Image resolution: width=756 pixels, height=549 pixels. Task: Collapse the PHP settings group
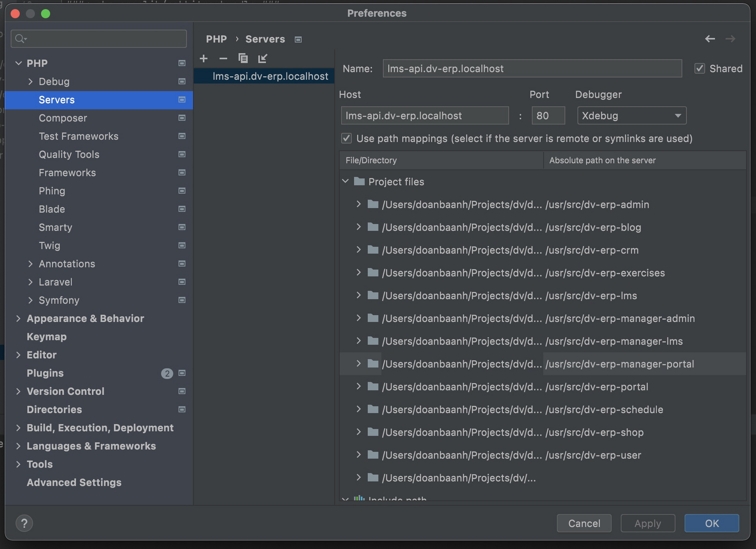click(18, 63)
